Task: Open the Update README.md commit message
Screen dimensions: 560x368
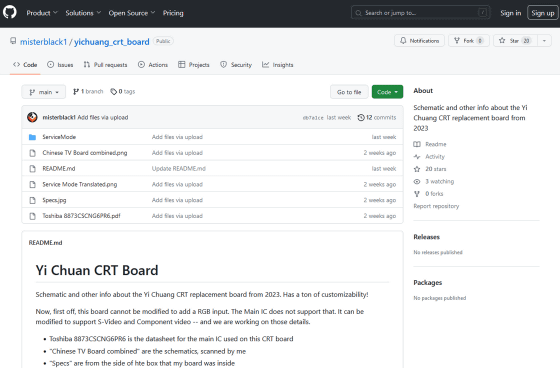Action: coord(179,168)
